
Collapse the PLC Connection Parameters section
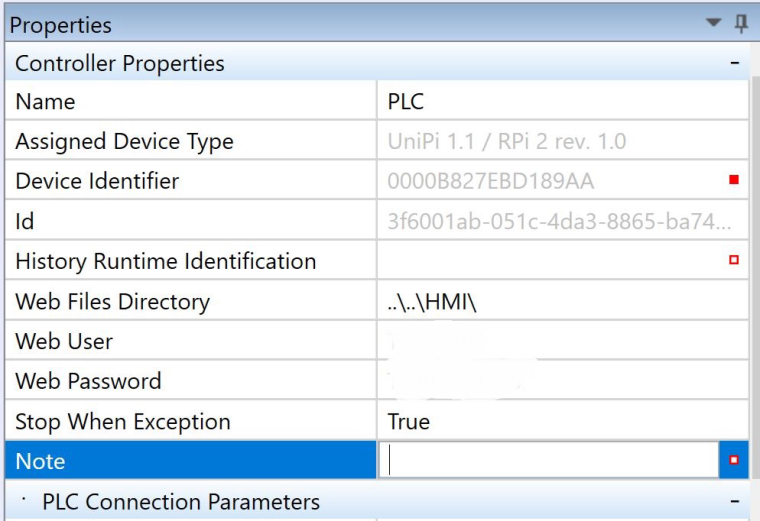pyautogui.click(x=734, y=501)
